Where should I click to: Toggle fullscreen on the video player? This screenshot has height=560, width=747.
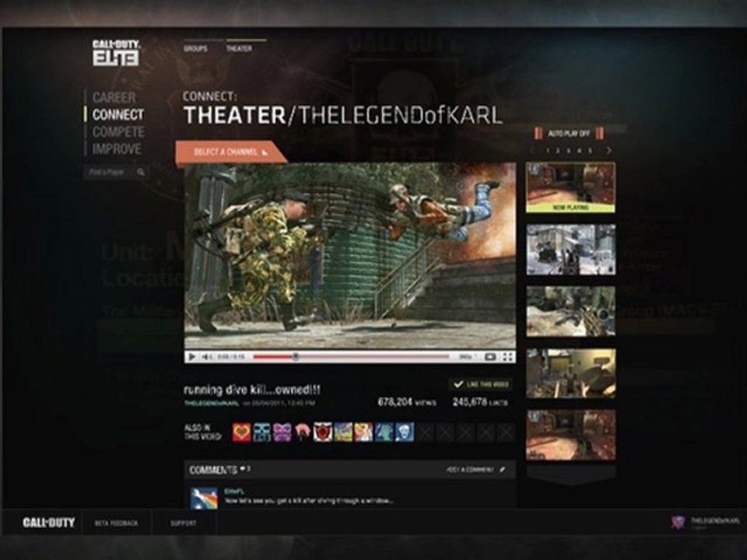click(x=508, y=357)
